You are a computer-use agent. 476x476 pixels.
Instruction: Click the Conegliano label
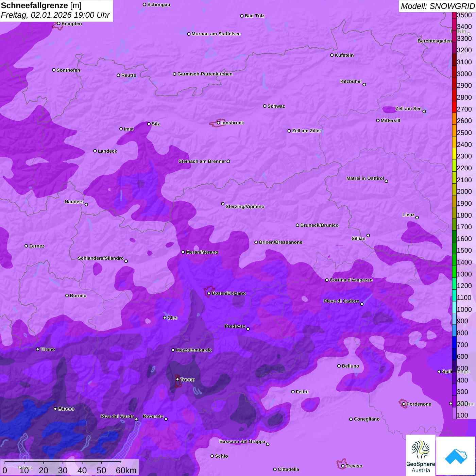[367, 419]
